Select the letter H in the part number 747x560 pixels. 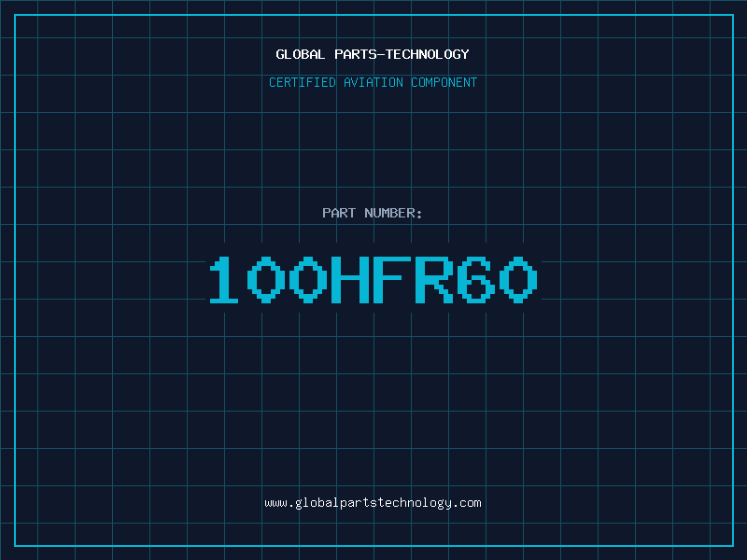point(351,280)
